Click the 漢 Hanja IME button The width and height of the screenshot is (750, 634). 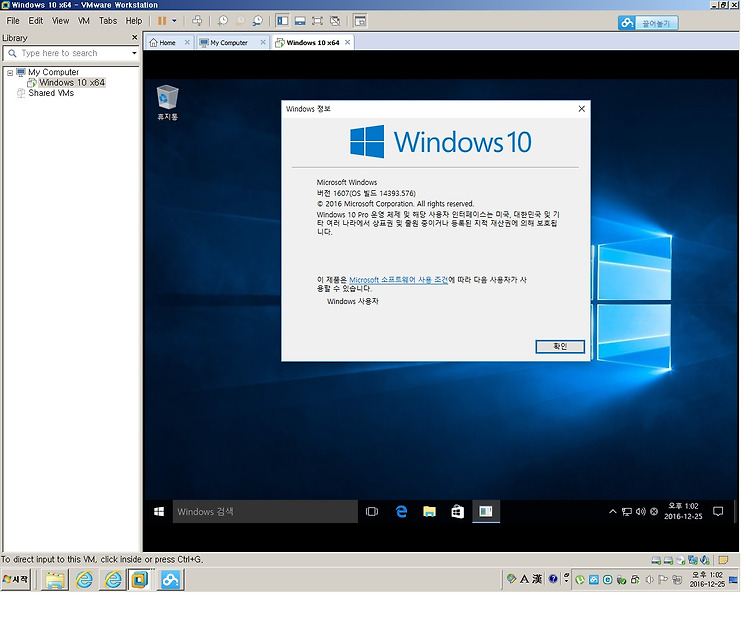[538, 579]
